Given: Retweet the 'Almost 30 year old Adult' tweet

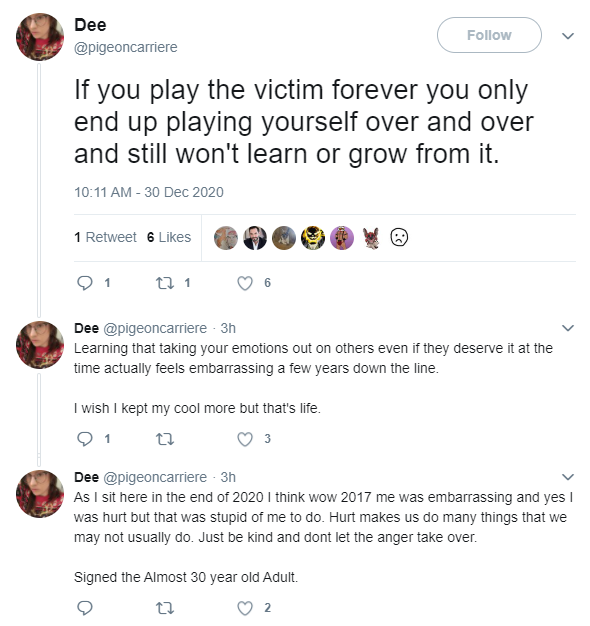Looking at the screenshot, I should click(x=164, y=608).
